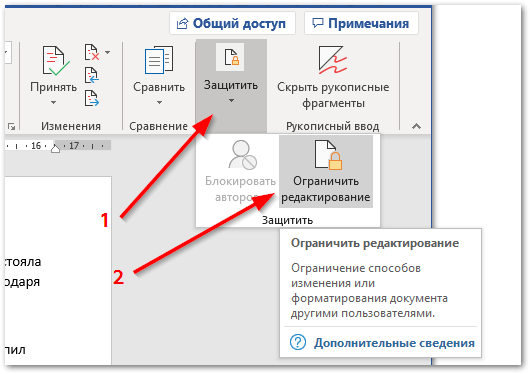The image size is (530, 374).
Task: Click the Ограничить редактирование label
Action: point(326,189)
